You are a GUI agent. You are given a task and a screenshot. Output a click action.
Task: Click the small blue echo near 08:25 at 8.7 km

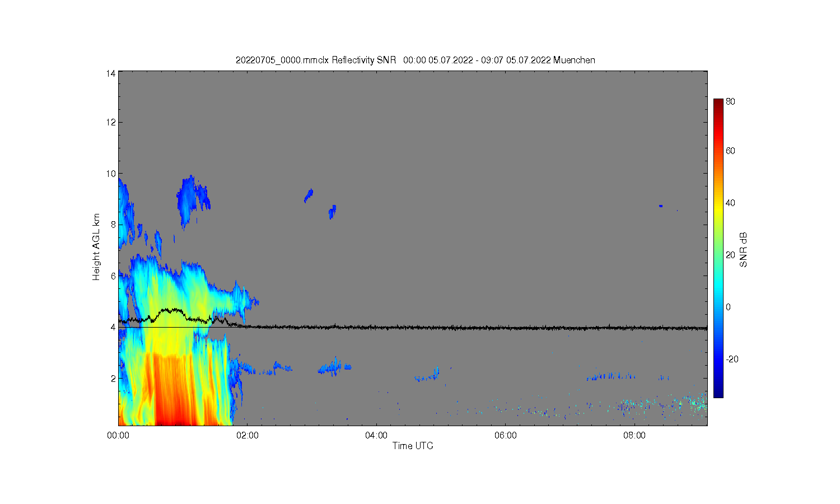pyautogui.click(x=661, y=206)
